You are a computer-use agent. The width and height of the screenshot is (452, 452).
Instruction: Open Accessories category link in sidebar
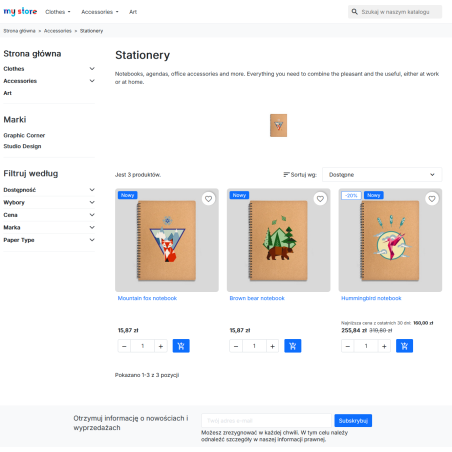pos(20,81)
